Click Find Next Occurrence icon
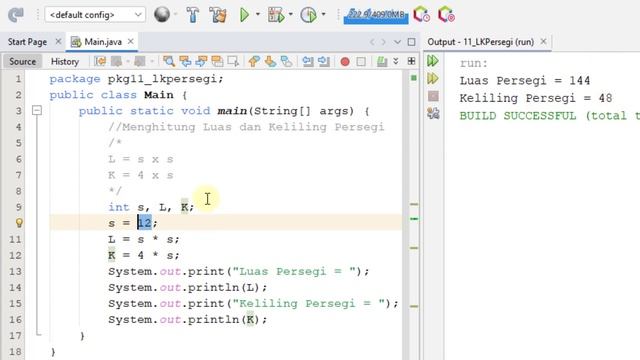640x360 pixels. point(201,62)
